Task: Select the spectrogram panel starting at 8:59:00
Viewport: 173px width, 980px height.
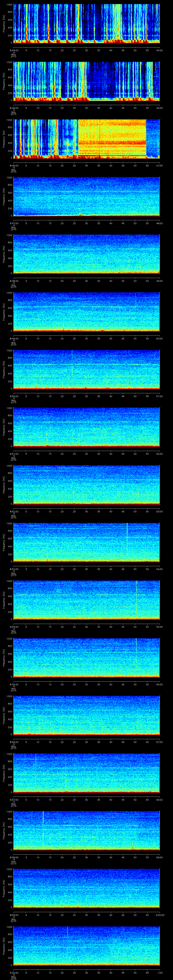Action: click(x=87, y=888)
